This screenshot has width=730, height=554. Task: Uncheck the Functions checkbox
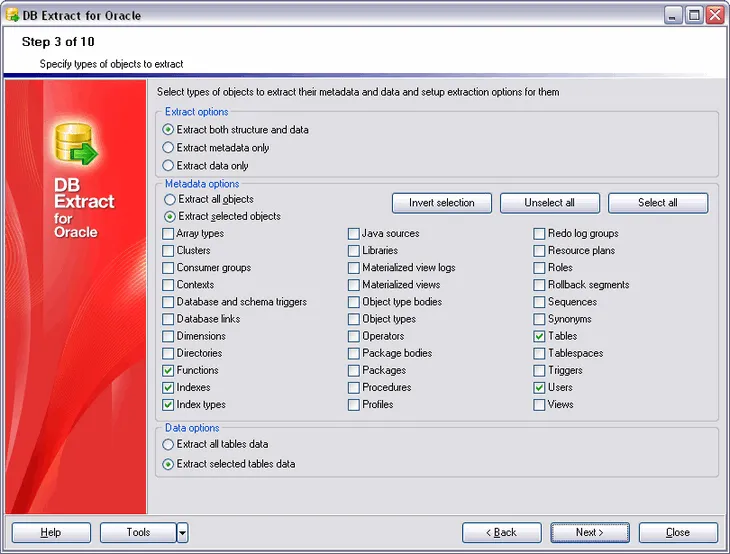pyautogui.click(x=168, y=371)
